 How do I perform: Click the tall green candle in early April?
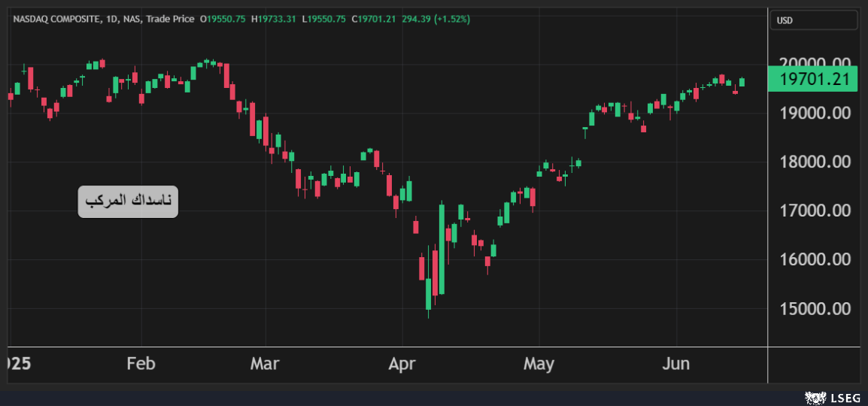coord(442,248)
